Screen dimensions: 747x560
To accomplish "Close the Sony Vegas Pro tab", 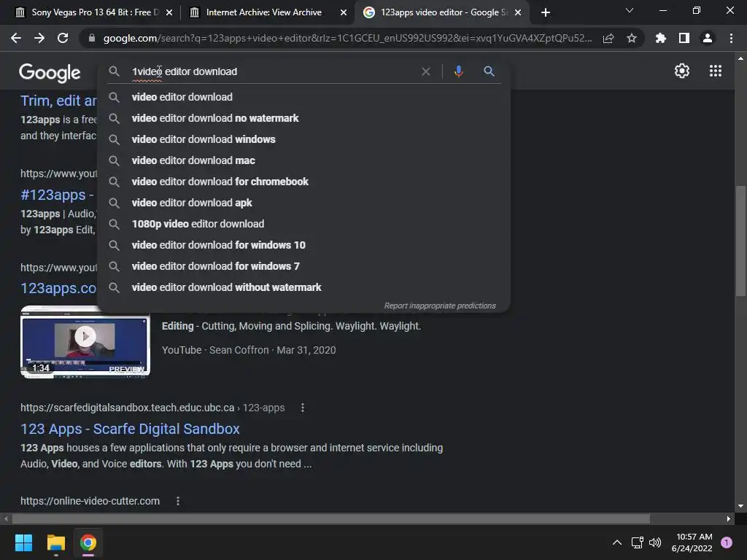I will [x=169, y=12].
